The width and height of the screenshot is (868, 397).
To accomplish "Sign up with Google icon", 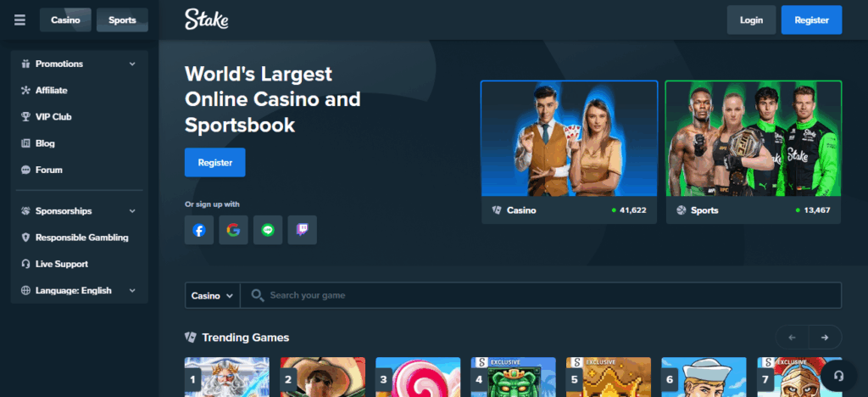I will (x=233, y=230).
